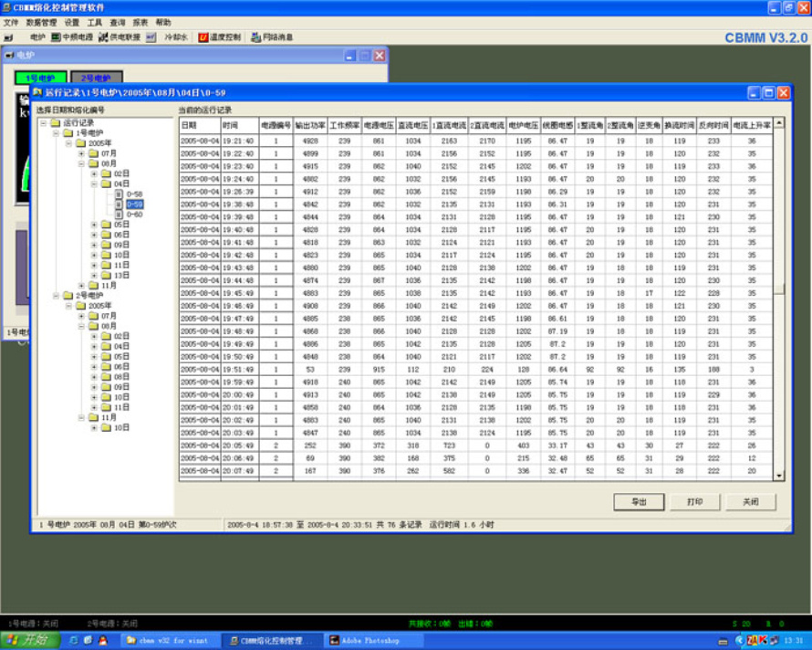Expand 07月 under 1号电炉
The image size is (812, 650).
(81, 153)
